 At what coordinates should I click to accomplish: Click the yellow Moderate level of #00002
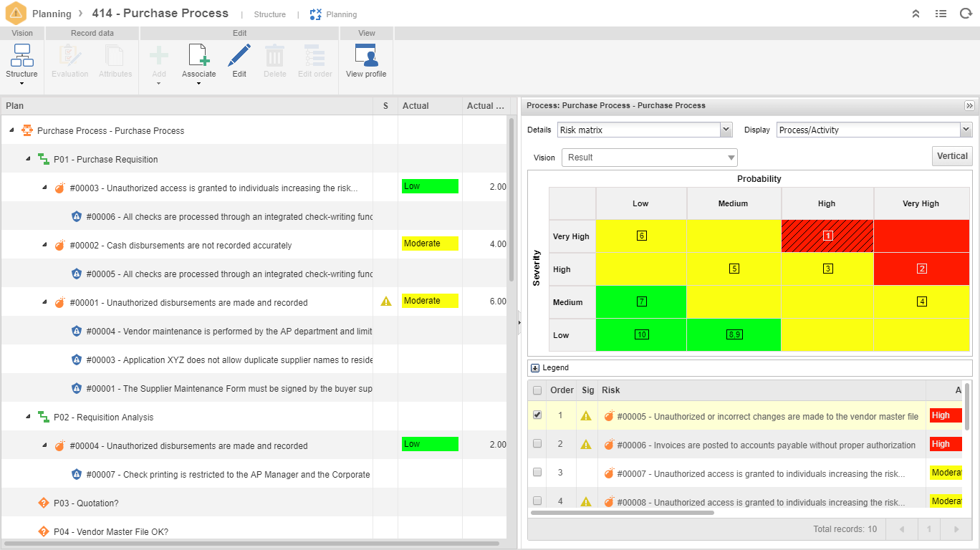pos(430,243)
